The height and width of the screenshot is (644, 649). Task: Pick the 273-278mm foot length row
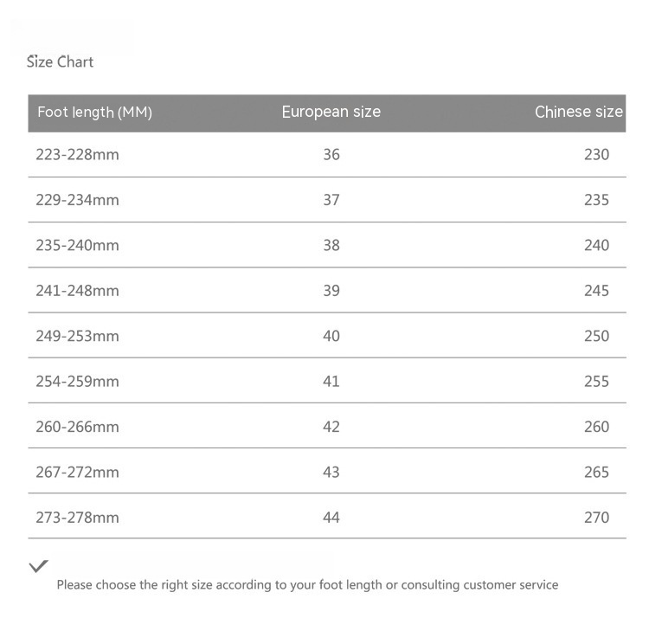(77, 518)
